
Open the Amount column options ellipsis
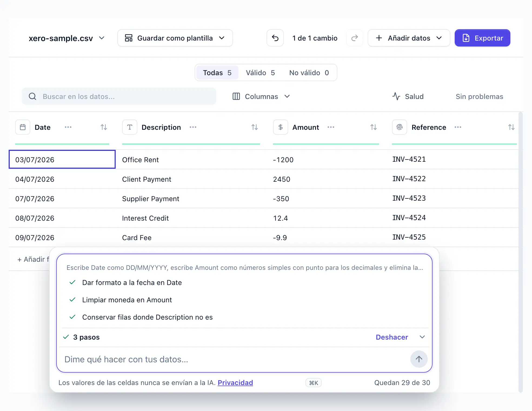click(x=331, y=127)
